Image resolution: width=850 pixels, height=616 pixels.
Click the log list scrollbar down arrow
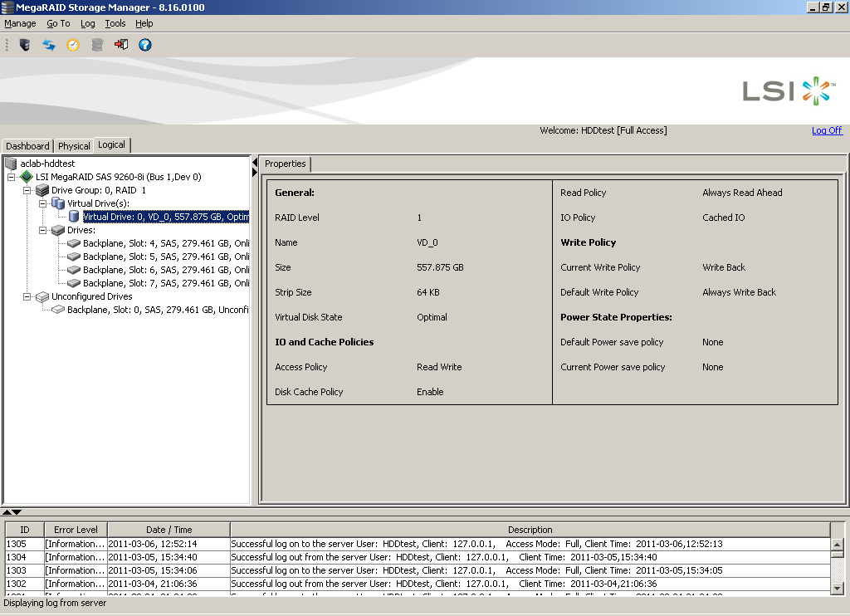click(x=838, y=589)
